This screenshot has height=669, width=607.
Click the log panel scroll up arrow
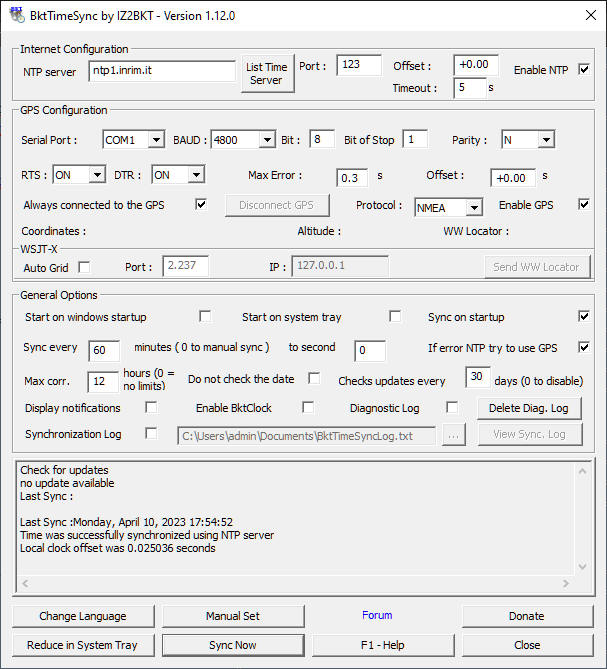pos(582,471)
